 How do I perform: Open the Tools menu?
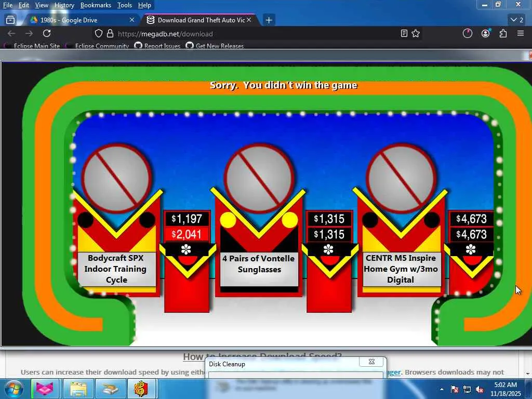tap(124, 5)
